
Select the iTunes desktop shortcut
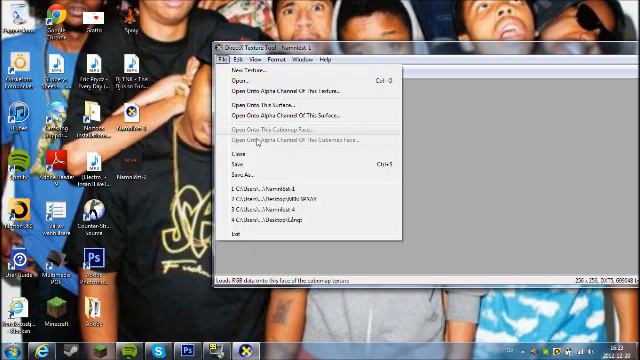click(19, 116)
